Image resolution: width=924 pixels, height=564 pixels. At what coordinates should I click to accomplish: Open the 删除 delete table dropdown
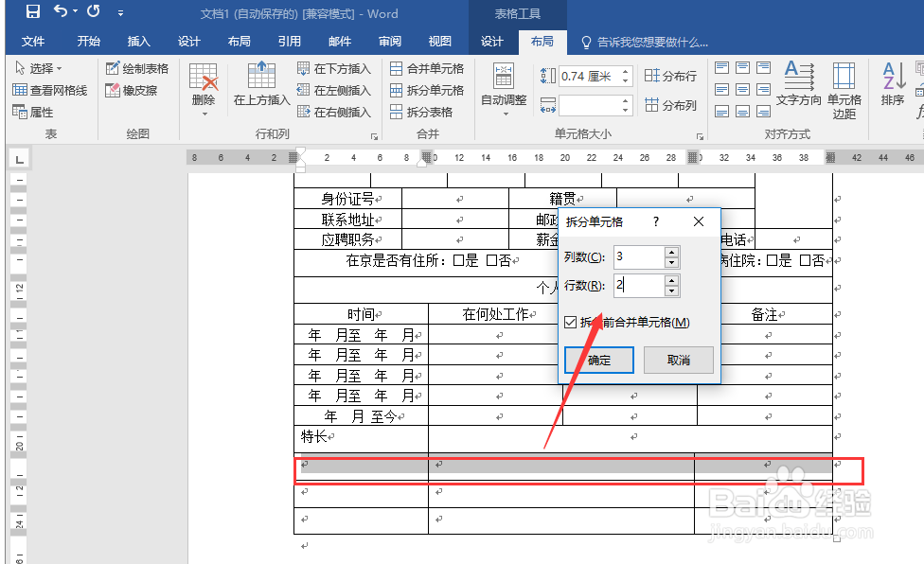[x=204, y=88]
